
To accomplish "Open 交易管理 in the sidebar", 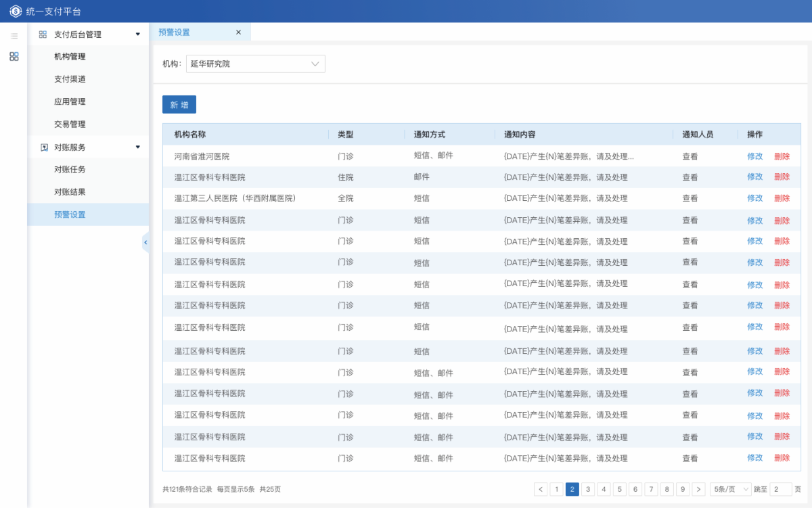I will (70, 124).
